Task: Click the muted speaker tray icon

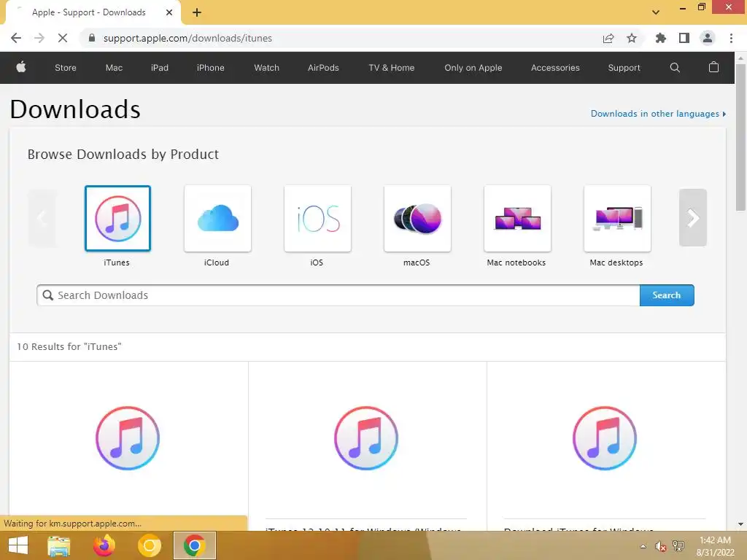Action: click(x=660, y=546)
